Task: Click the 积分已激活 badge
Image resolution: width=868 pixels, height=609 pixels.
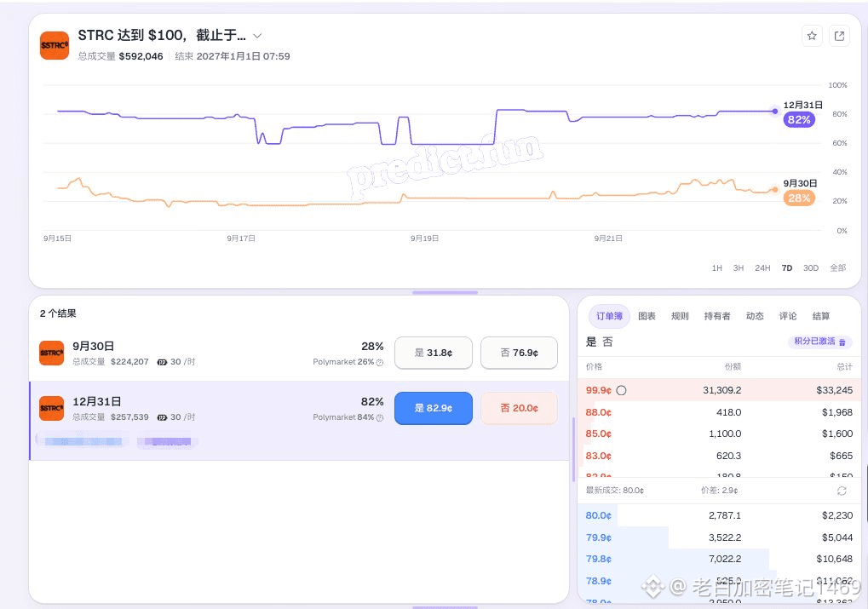Action: tap(819, 342)
